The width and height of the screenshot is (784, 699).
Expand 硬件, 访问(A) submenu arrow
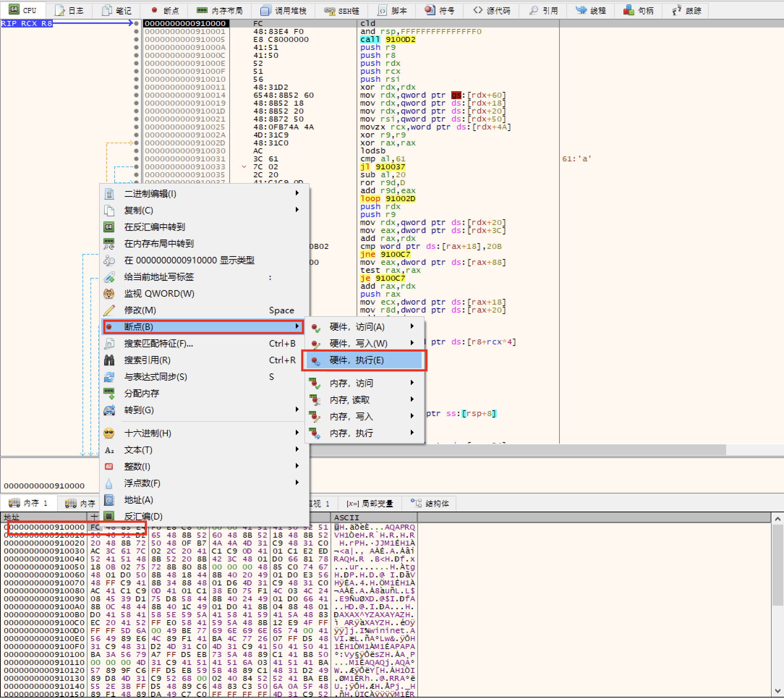pyautogui.click(x=412, y=326)
